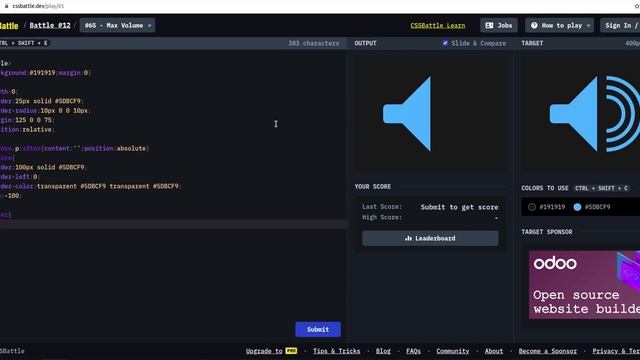This screenshot has height=360, width=640.
Task: Expand the How to play dropdown
Action: click(560, 25)
